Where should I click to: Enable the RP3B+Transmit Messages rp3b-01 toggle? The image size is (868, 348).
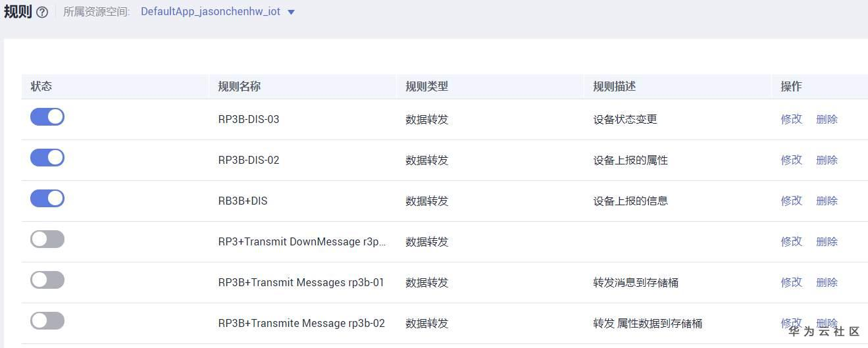[47, 280]
